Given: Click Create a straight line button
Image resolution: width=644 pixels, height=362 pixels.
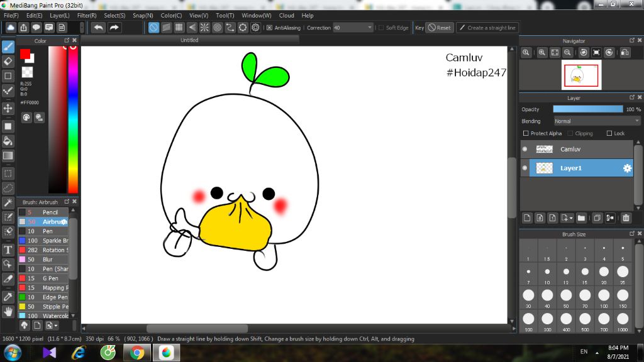Looking at the screenshot, I should (487, 28).
